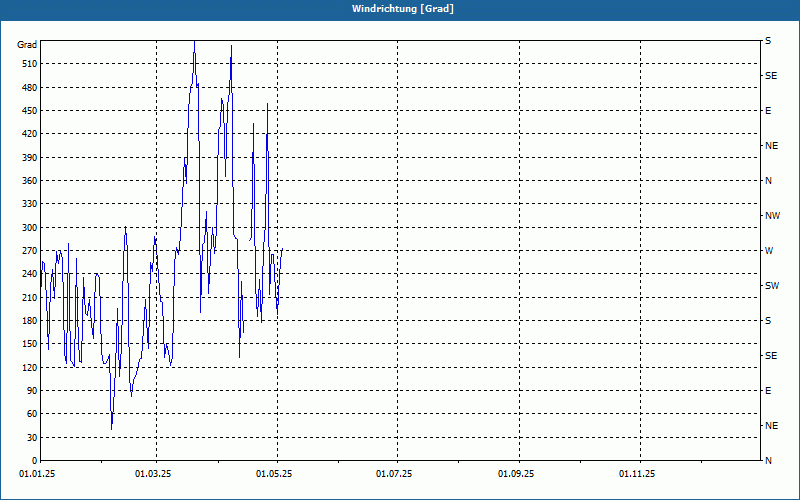The height and width of the screenshot is (500, 800).
Task: Click the 240 degree axis label
Action: 30,273
